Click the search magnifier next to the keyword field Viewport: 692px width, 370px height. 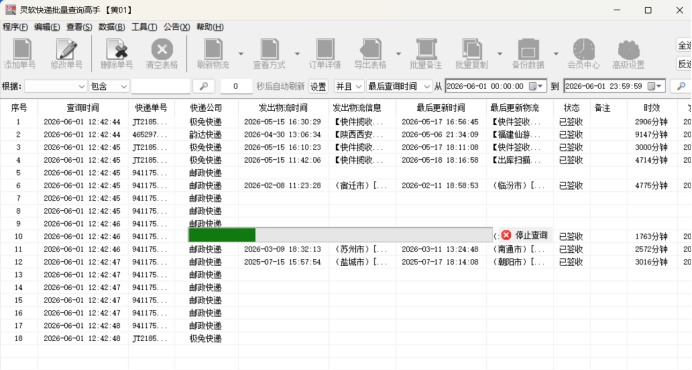pyautogui.click(x=203, y=86)
